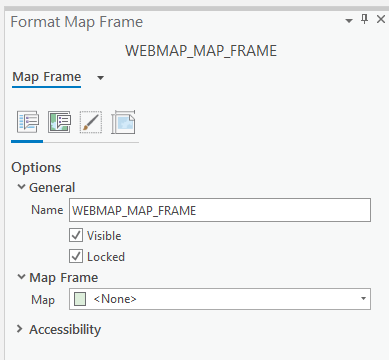Click the WEBMAP_MAP_FRAME heading text
This screenshot has width=389, height=360.
pyautogui.click(x=201, y=51)
